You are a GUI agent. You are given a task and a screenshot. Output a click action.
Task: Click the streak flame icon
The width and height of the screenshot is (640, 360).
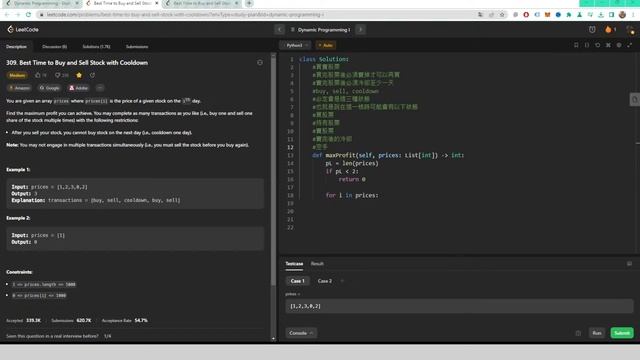608,29
